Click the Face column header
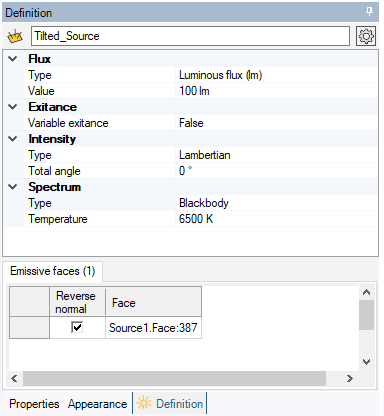Screen dimensions: 384x416 (x=153, y=302)
